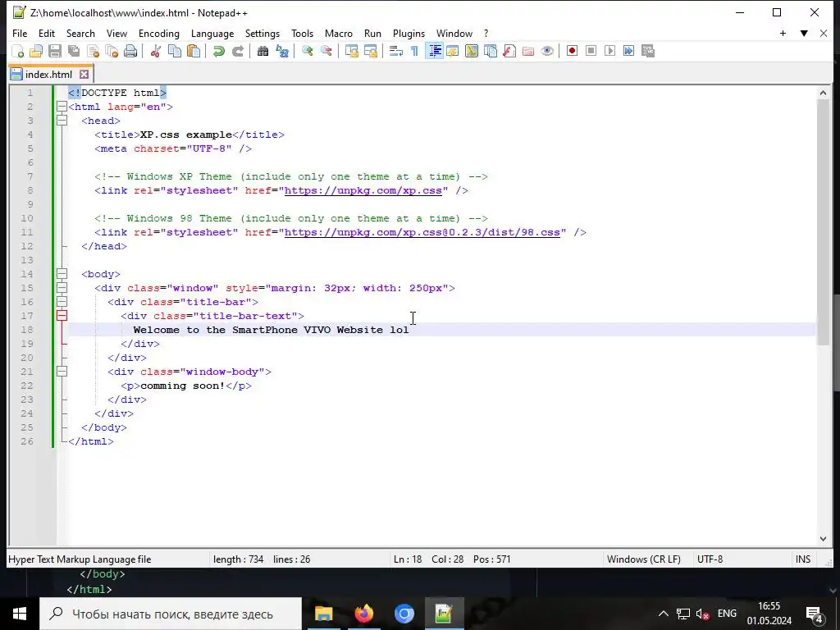Follow the 98.css stylesheet link
The image size is (840, 630).
pyautogui.click(x=422, y=232)
